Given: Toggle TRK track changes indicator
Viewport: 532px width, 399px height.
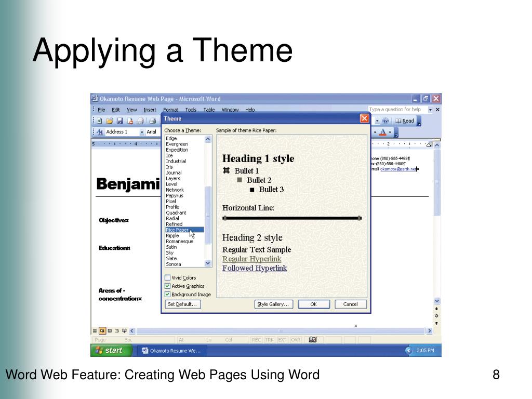Looking at the screenshot, I should coord(270,340).
